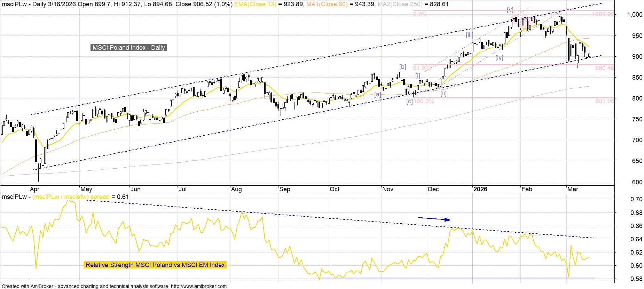Click the [iii] wave label
644x289 pixels.
(470, 35)
